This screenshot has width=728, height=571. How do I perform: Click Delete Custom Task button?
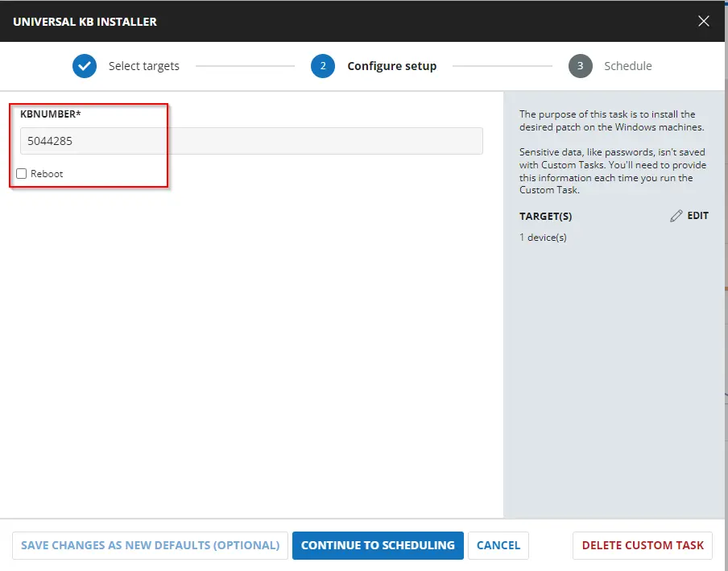[x=643, y=545]
